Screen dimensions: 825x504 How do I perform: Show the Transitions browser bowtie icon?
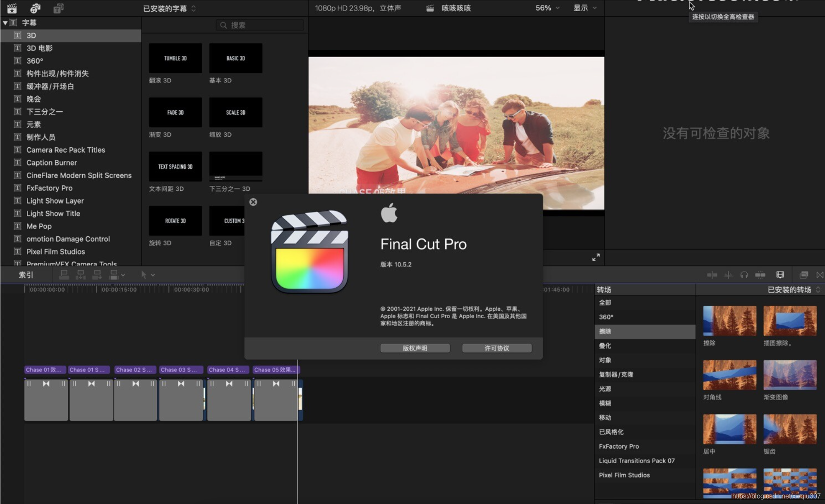pos(820,275)
